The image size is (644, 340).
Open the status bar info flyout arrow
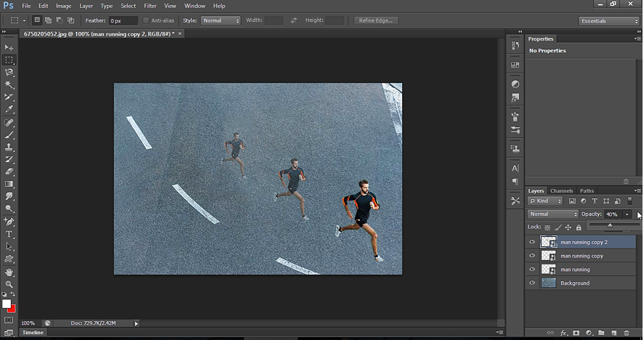137,323
